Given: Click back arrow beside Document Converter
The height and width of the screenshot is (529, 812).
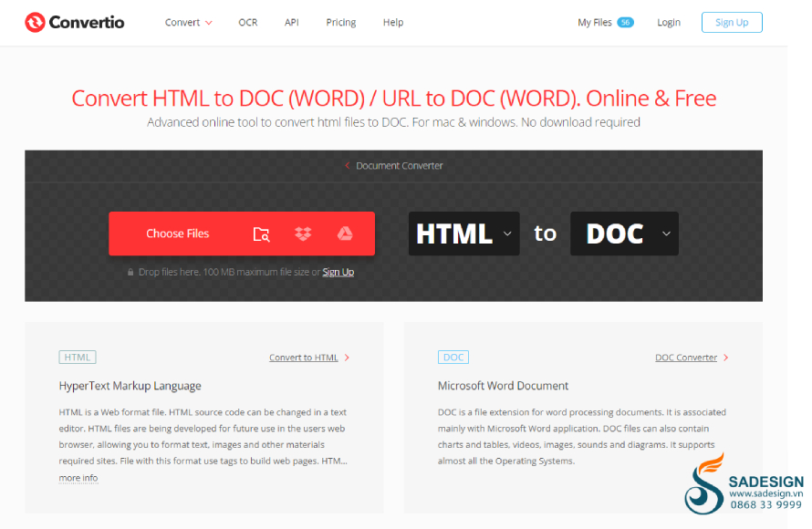Looking at the screenshot, I should [347, 166].
